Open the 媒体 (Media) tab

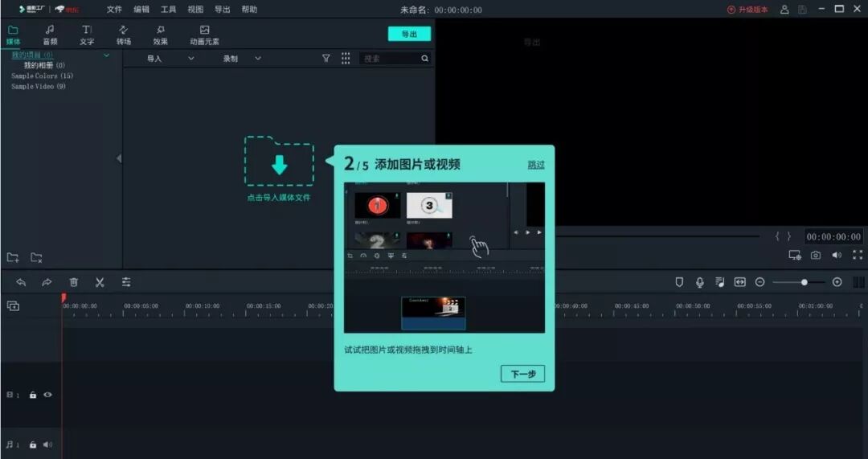tap(14, 35)
